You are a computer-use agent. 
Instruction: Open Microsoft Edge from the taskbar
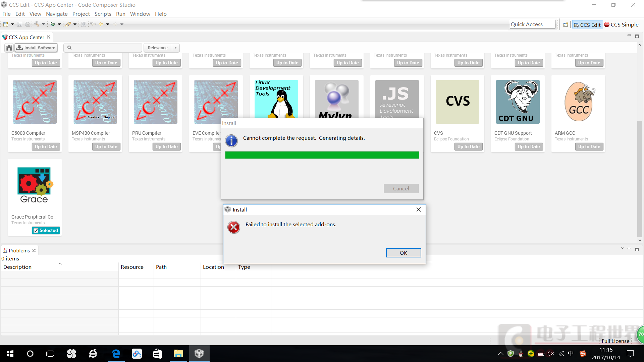pos(116,354)
